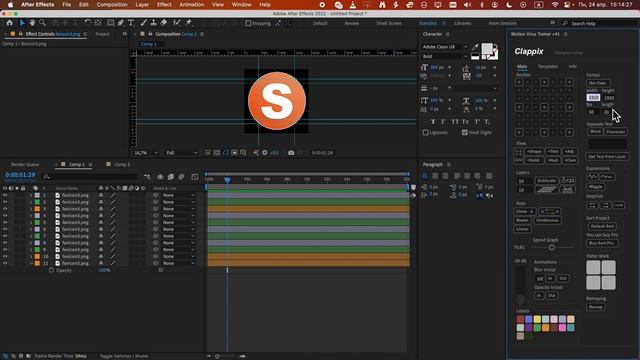Hide layer 1 with its eye icon
Image resolution: width=640 pixels, height=360 pixels.
[5, 196]
